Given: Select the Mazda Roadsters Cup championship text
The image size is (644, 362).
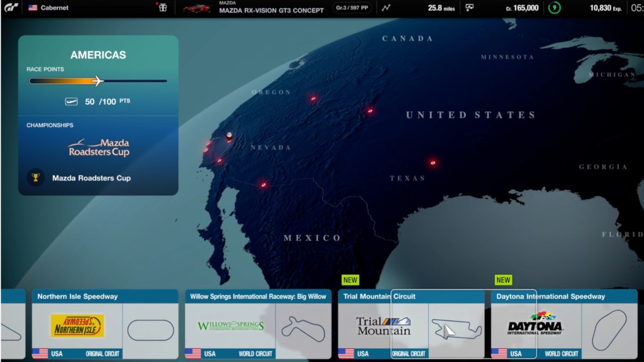Looking at the screenshot, I should pyautogui.click(x=91, y=178).
